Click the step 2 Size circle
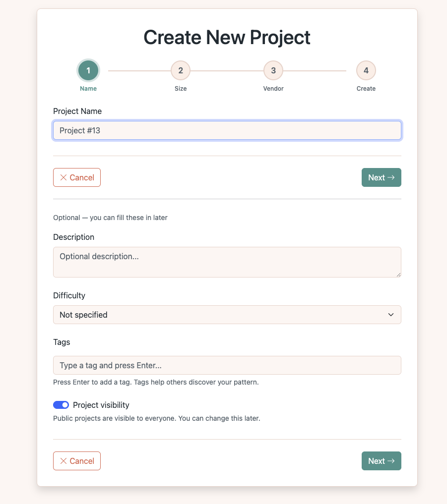Viewport: 447px width, 504px height. pos(181,70)
